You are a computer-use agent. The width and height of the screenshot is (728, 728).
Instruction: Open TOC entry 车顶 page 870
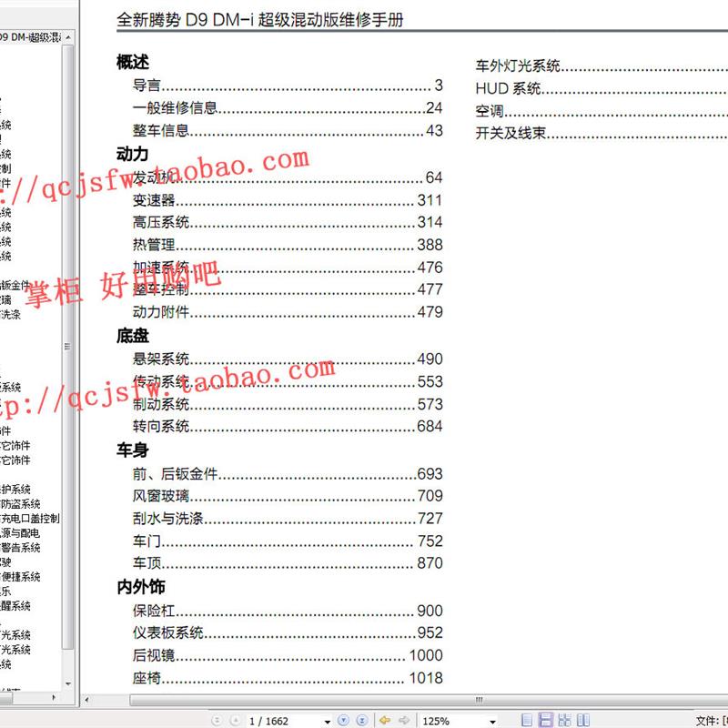288,563
